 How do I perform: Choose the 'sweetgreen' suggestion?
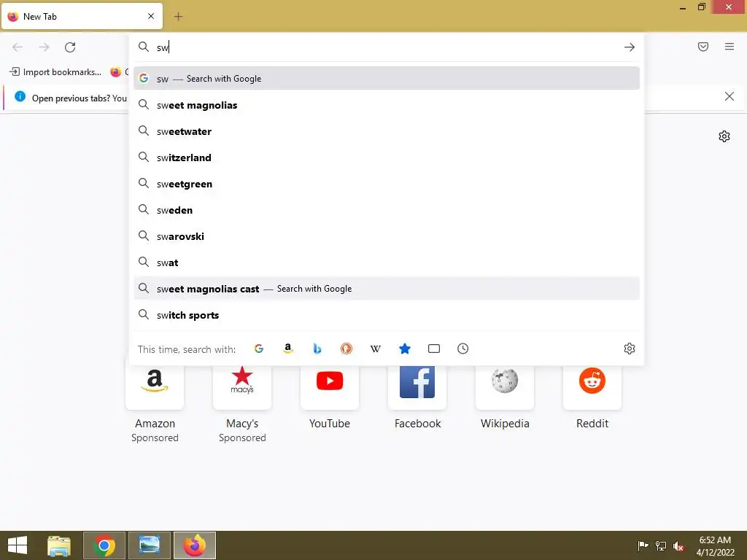pos(387,184)
